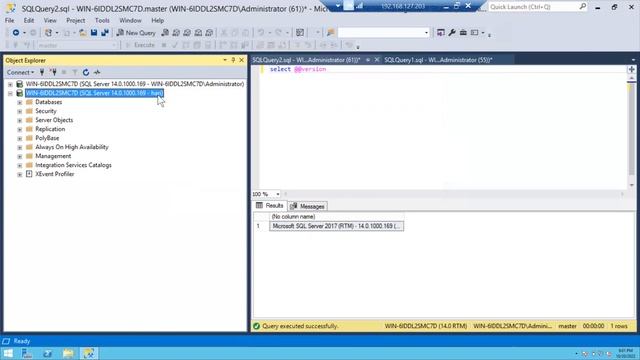The width and height of the screenshot is (640, 360).
Task: Expand the Security folder
Action: [20, 111]
